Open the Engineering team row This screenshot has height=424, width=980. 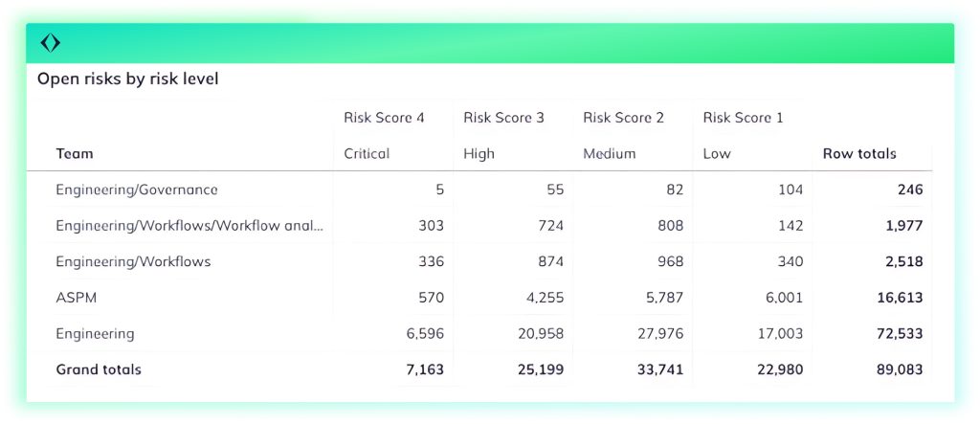(95, 334)
